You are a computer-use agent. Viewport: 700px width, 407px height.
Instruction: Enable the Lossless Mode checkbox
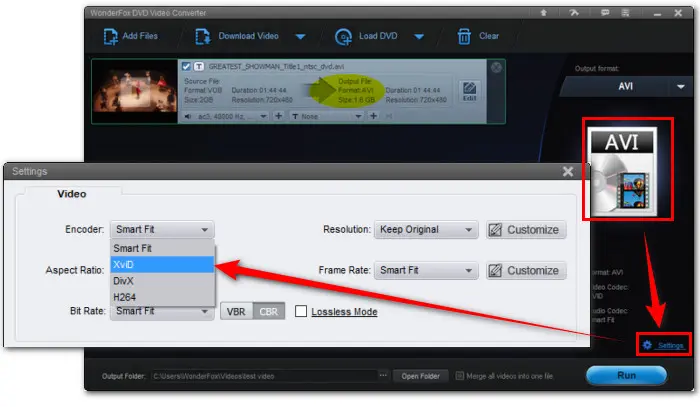[x=301, y=311]
